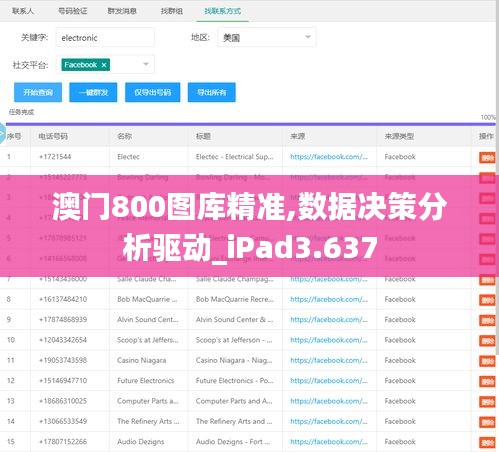
Task: Delete row 9 Alvin Sound Center entry
Action: coord(487,320)
